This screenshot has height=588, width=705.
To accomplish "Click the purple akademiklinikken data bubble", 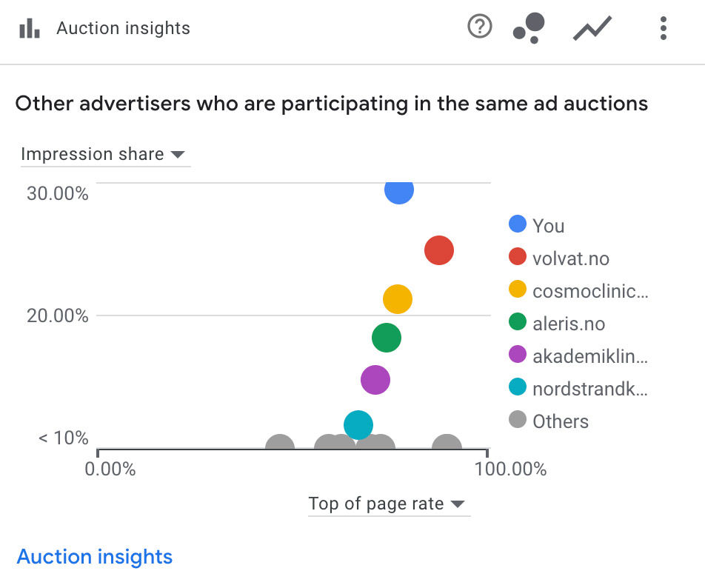I will coord(375,381).
